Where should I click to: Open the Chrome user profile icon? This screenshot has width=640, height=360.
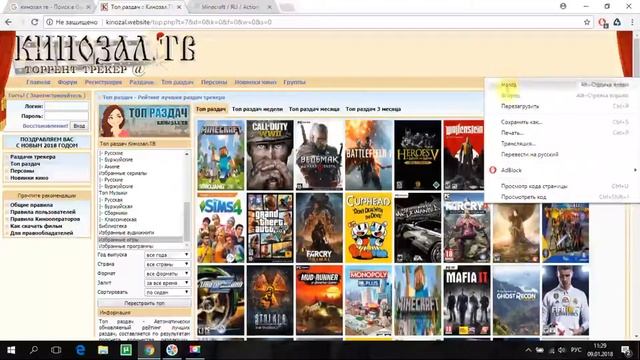pyautogui.click(x=563, y=6)
